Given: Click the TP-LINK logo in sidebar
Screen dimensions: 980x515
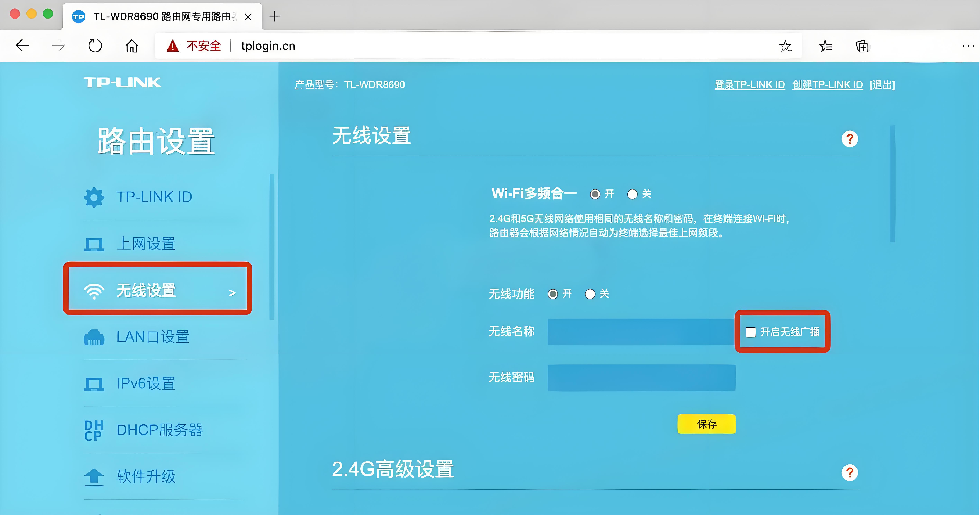Looking at the screenshot, I should coord(122,82).
